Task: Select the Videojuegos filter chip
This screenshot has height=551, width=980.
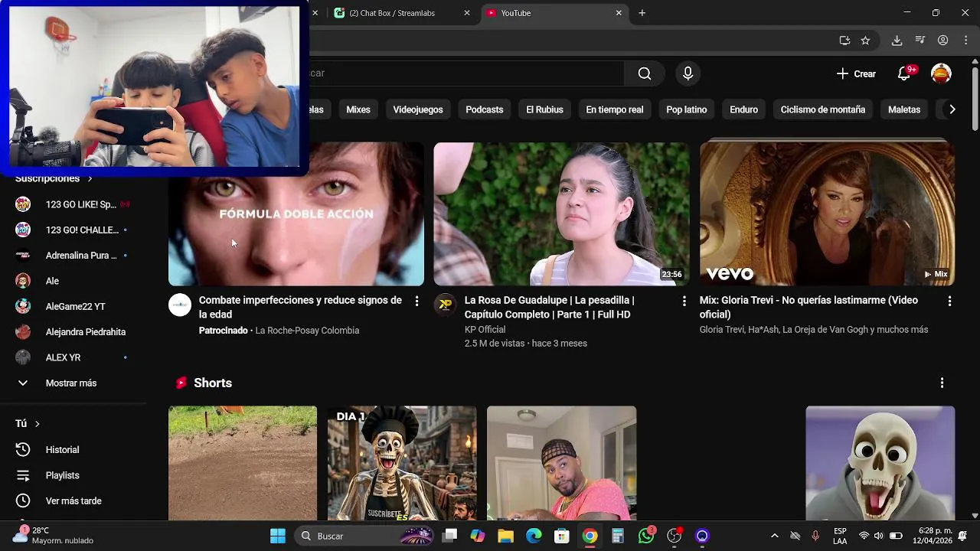Action: 418,109
